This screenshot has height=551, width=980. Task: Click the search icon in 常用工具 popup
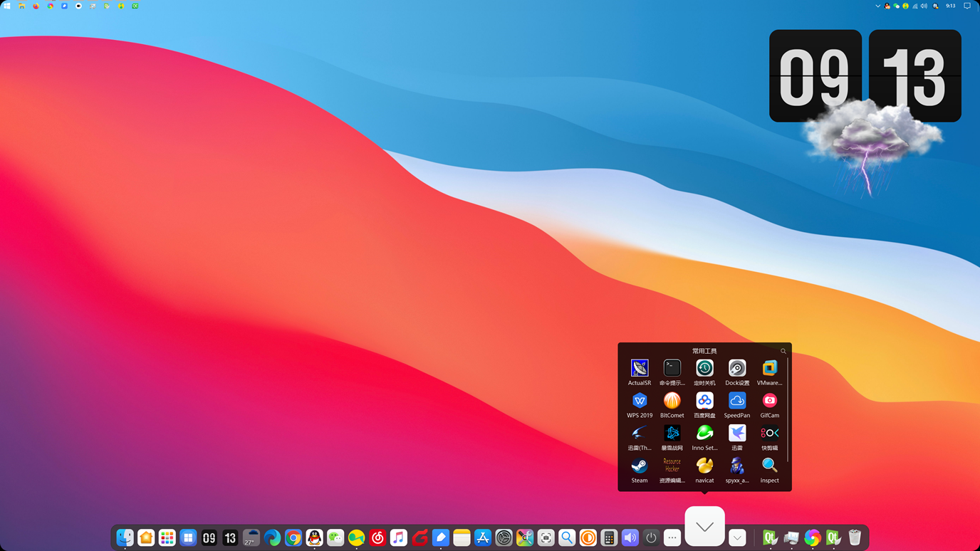pos(783,351)
